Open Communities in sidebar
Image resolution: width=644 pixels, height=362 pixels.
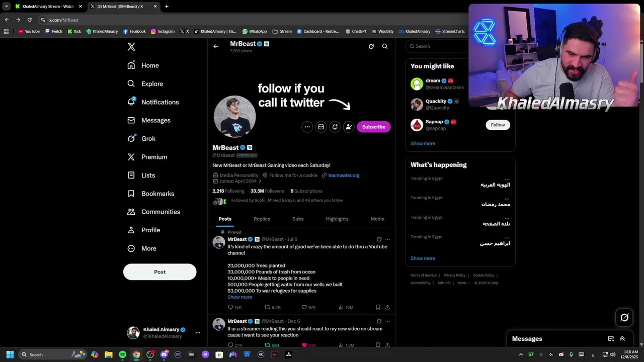point(154,212)
